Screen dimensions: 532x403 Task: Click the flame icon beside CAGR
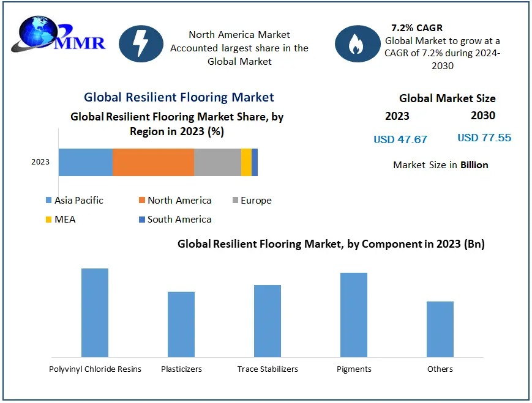tap(356, 43)
